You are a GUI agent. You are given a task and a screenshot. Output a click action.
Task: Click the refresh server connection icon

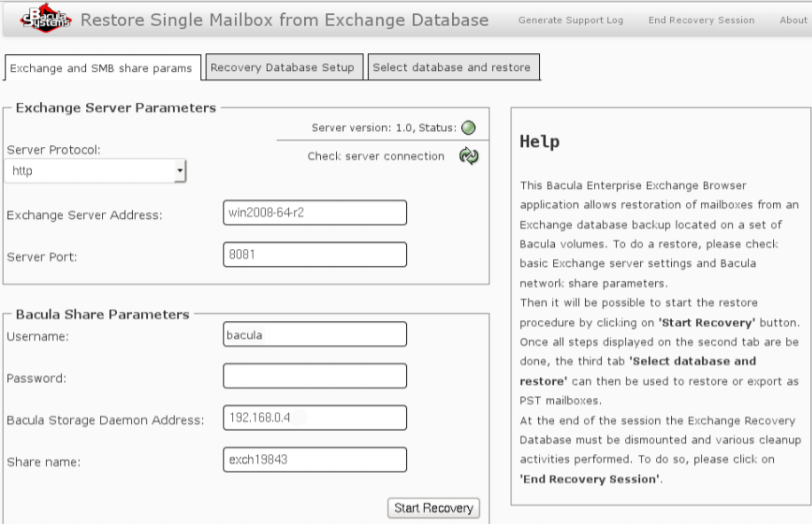click(469, 156)
